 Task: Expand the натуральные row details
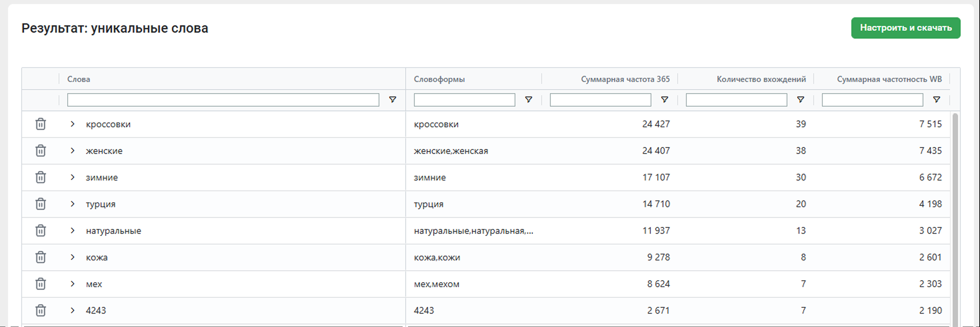click(72, 230)
